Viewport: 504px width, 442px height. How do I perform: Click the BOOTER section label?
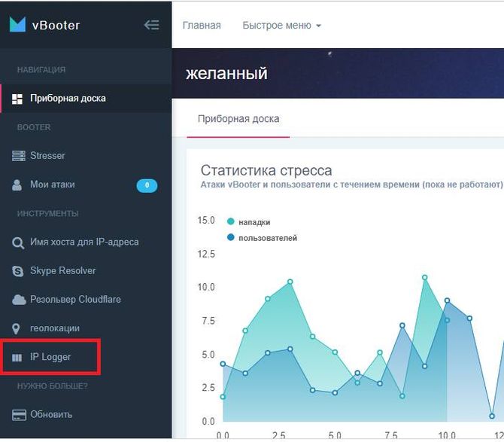pyautogui.click(x=34, y=127)
